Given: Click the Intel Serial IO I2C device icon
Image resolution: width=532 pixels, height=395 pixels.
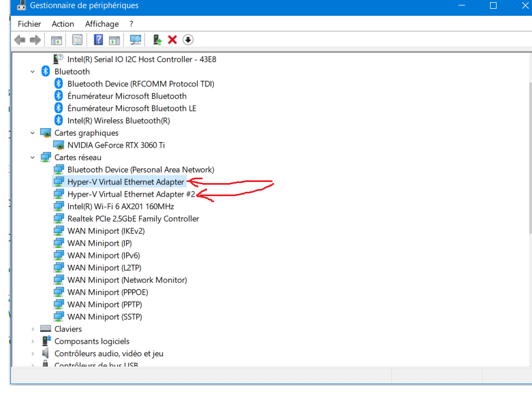Looking at the screenshot, I should (58, 59).
